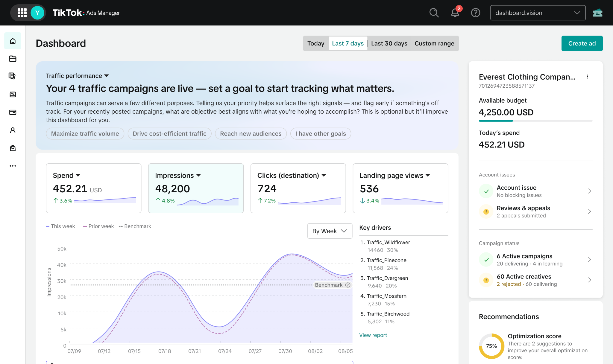Choose the Drive cost-efficient traffic goal

pyautogui.click(x=169, y=134)
